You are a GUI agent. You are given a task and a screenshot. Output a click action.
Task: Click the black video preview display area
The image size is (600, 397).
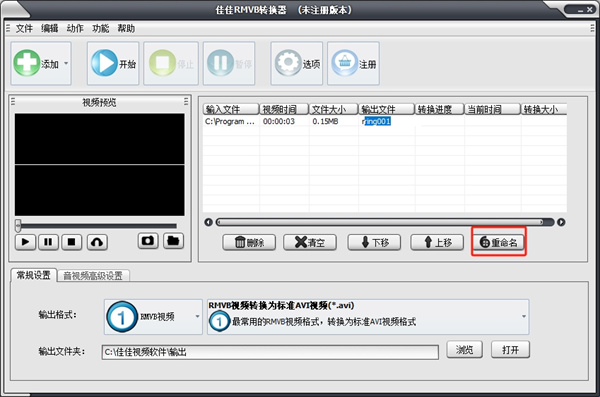(x=99, y=165)
